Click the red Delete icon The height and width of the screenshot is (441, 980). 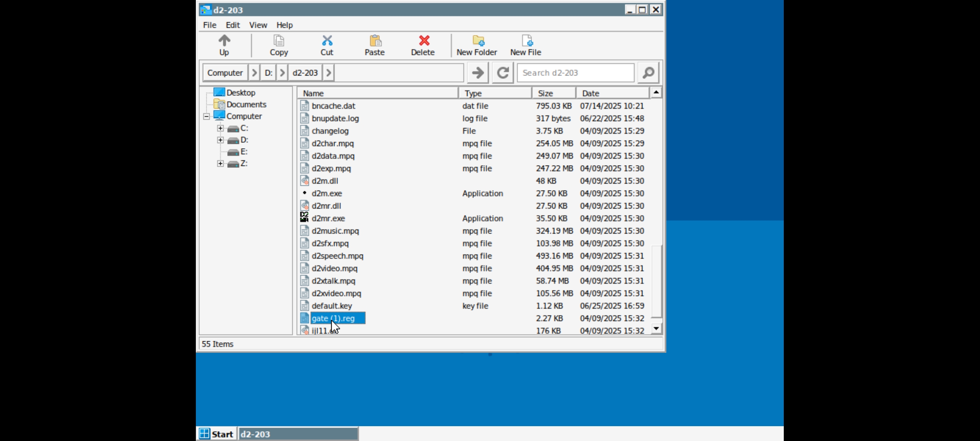tap(424, 41)
